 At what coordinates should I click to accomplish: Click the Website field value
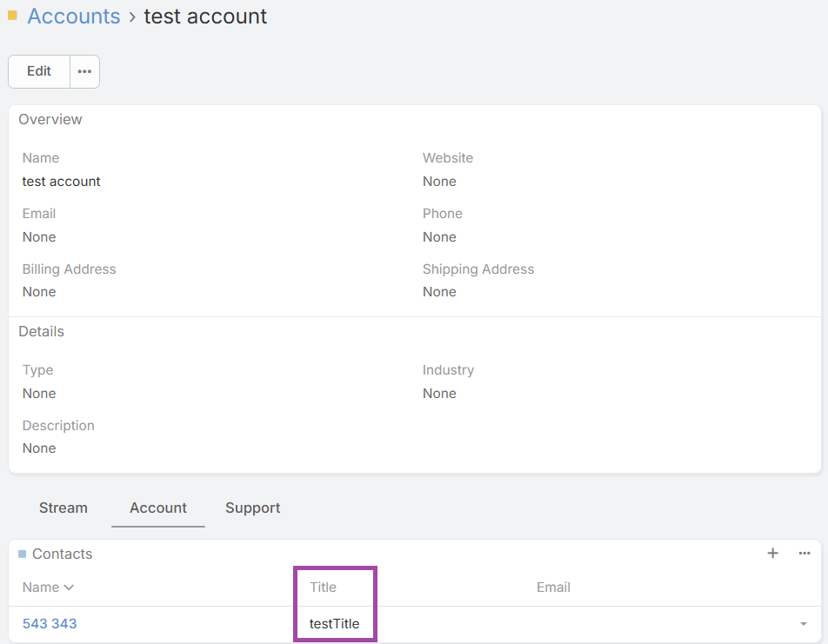click(x=439, y=182)
